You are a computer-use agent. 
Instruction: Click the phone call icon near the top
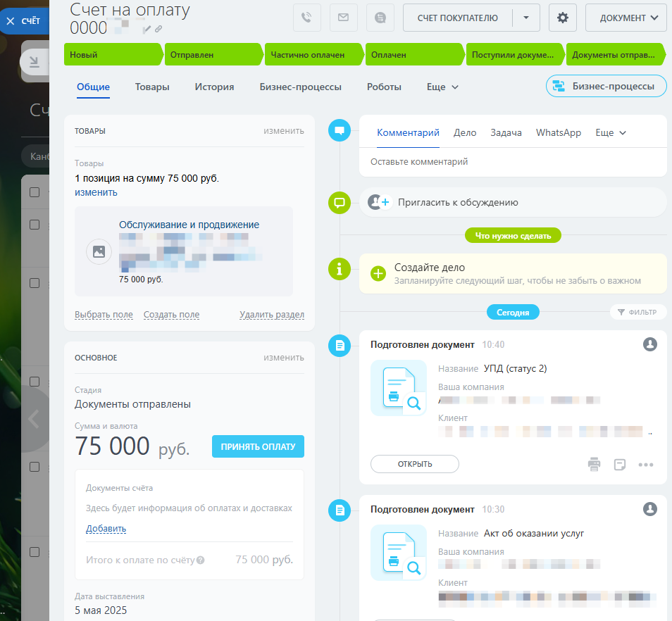(306, 17)
